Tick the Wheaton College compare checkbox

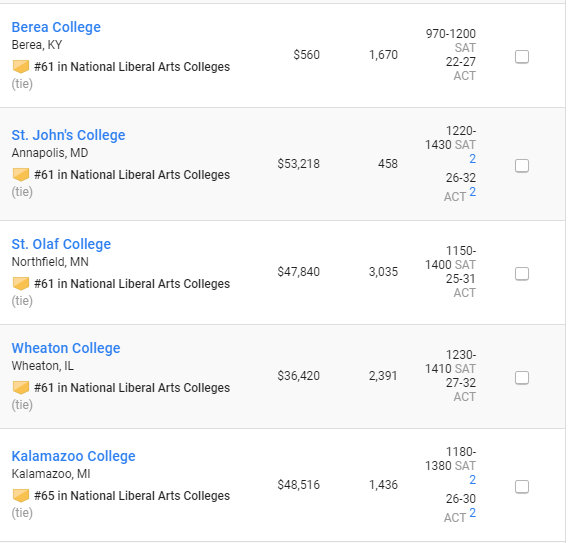[x=522, y=378]
